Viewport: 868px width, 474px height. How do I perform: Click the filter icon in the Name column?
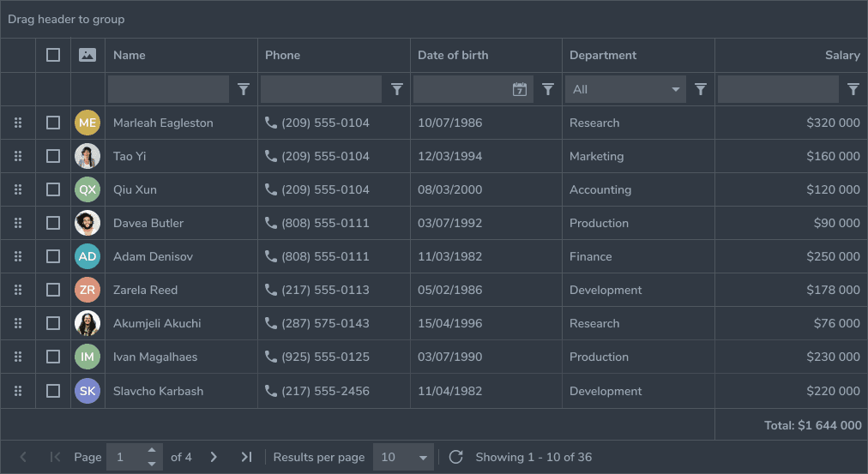244,89
